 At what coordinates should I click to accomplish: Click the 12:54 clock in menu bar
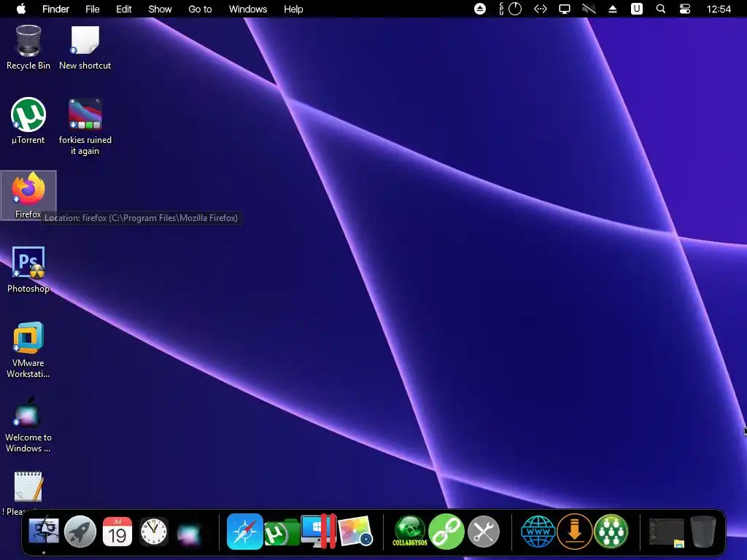[x=719, y=9]
